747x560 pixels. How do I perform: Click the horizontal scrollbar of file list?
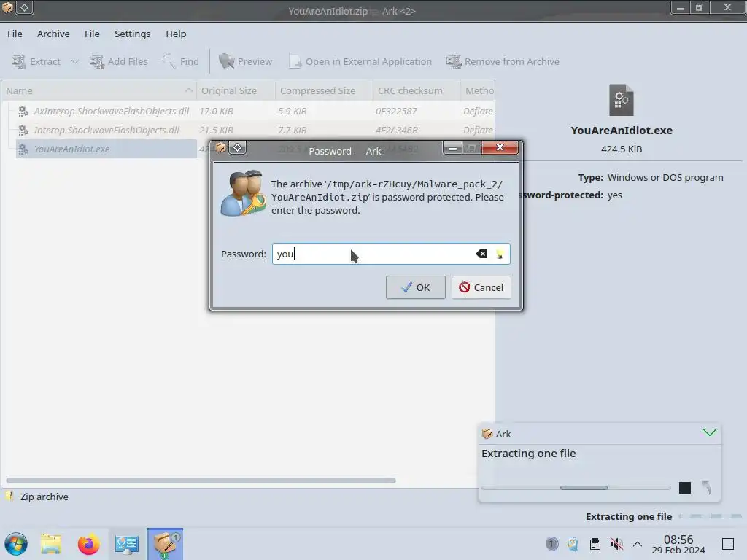coord(201,481)
